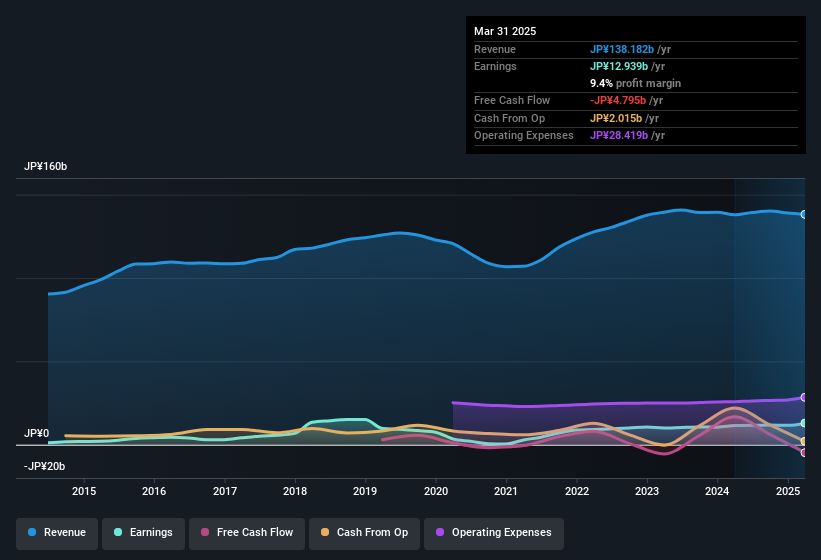Click the 2022 x-axis label
The width and height of the screenshot is (821, 560).
[x=577, y=491]
